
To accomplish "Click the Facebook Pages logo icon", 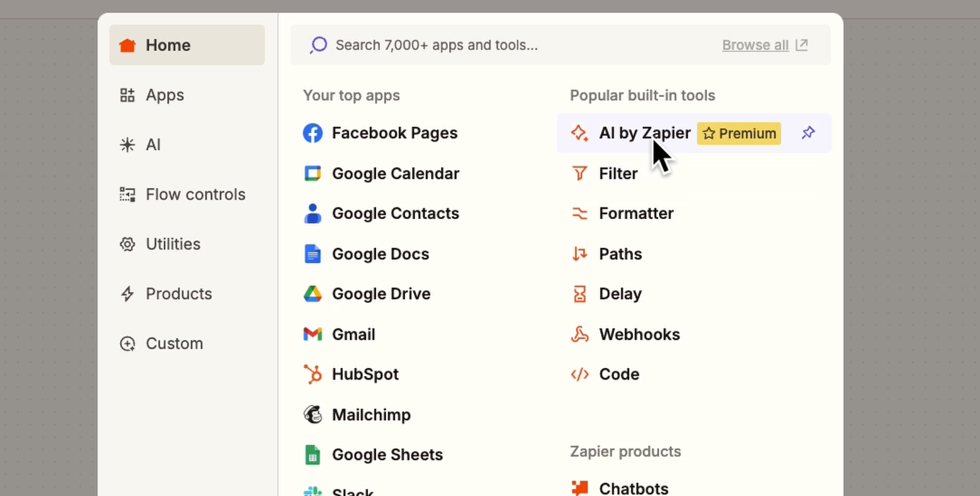I will click(x=312, y=133).
